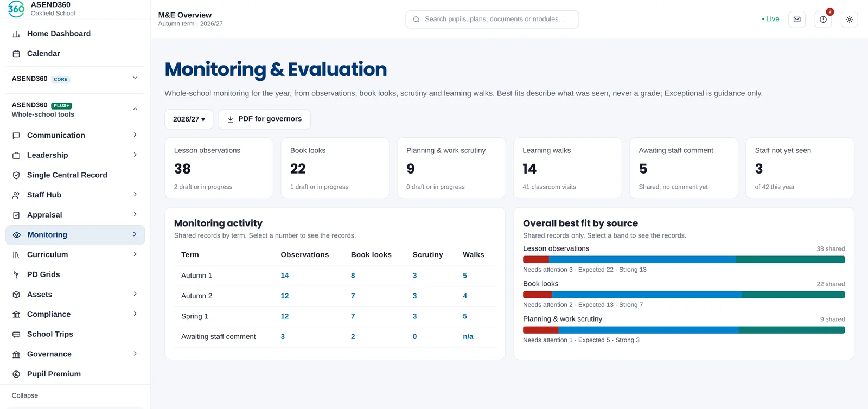Click the Assets cube icon
Image resolution: width=868 pixels, height=409 pixels.
[x=16, y=295]
